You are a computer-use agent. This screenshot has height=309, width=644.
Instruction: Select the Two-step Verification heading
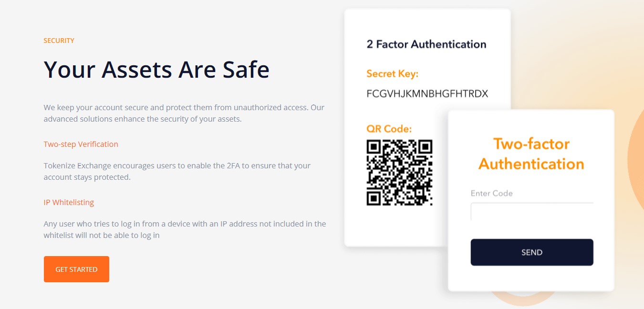tap(81, 144)
